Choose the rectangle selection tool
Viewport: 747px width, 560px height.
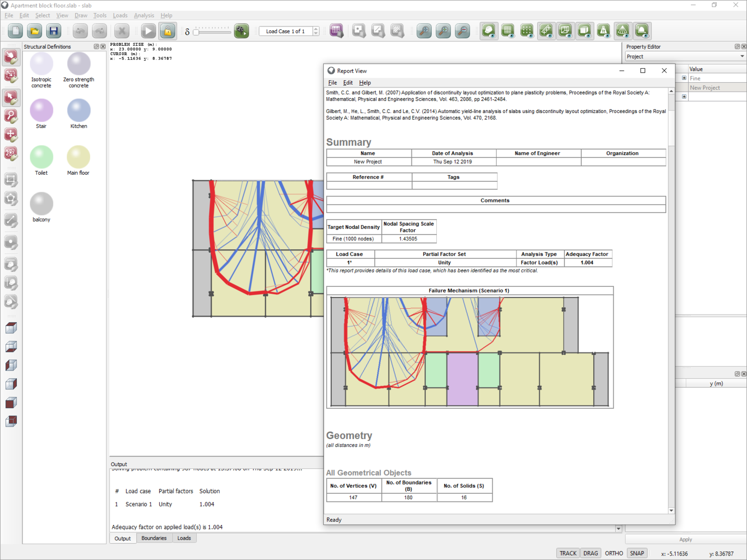coord(11,76)
